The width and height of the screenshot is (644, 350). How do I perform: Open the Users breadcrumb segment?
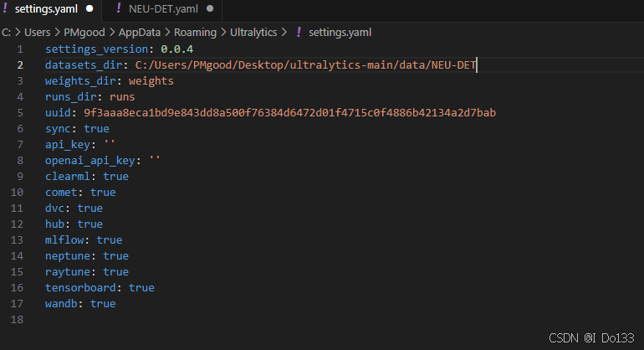37,33
